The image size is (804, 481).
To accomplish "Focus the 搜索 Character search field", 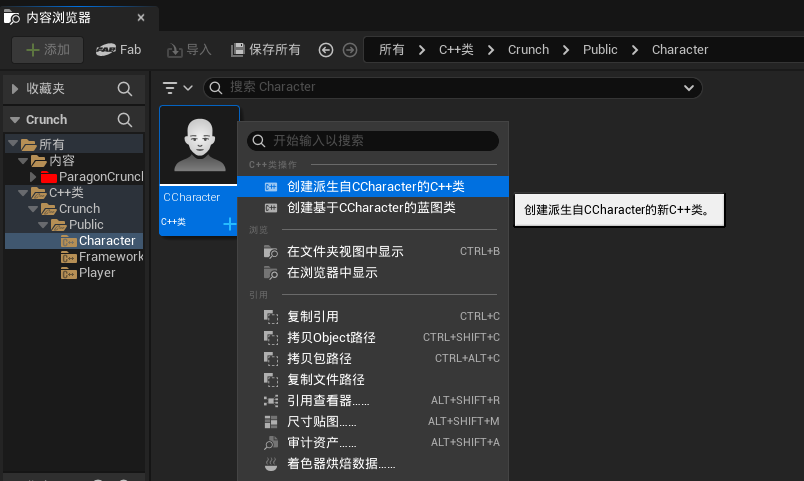I will point(453,88).
